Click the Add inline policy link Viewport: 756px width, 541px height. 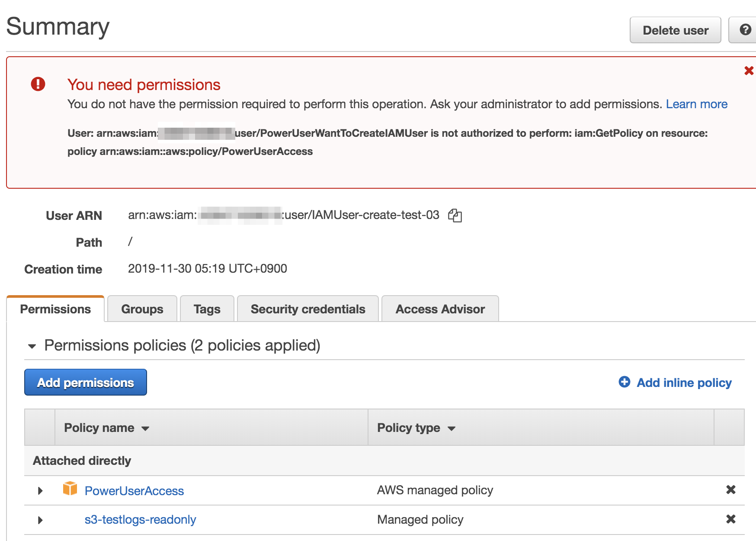tap(684, 383)
